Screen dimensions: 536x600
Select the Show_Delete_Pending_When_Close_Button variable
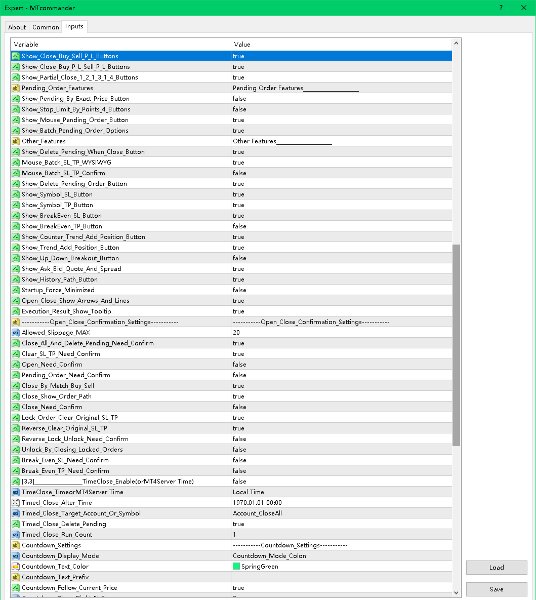(83, 152)
